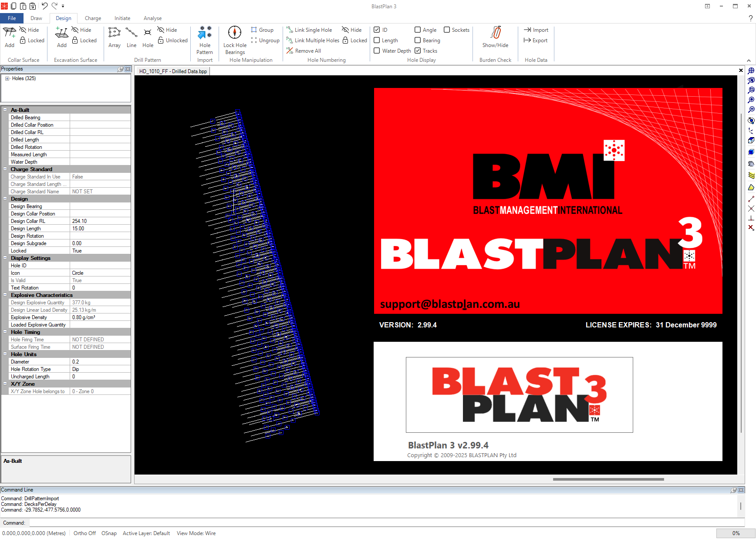Collapse the Explosive Characteristics section
This screenshot has height=539, width=756.
pos(5,295)
